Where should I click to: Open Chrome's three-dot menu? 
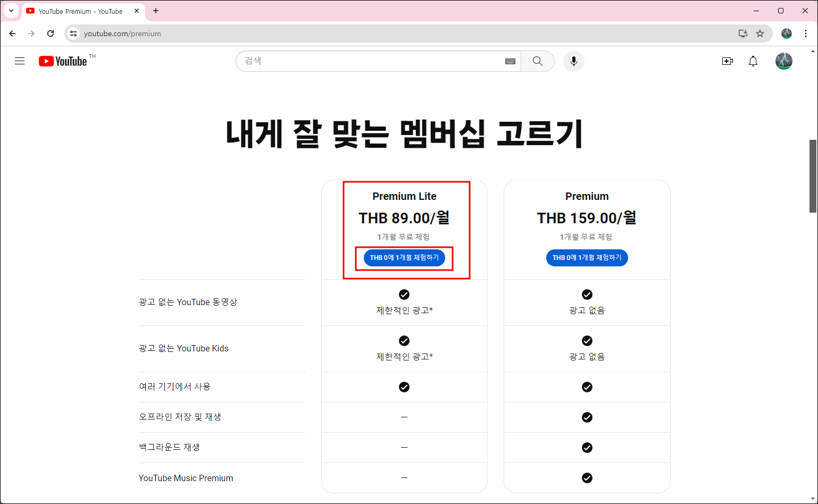(x=806, y=33)
